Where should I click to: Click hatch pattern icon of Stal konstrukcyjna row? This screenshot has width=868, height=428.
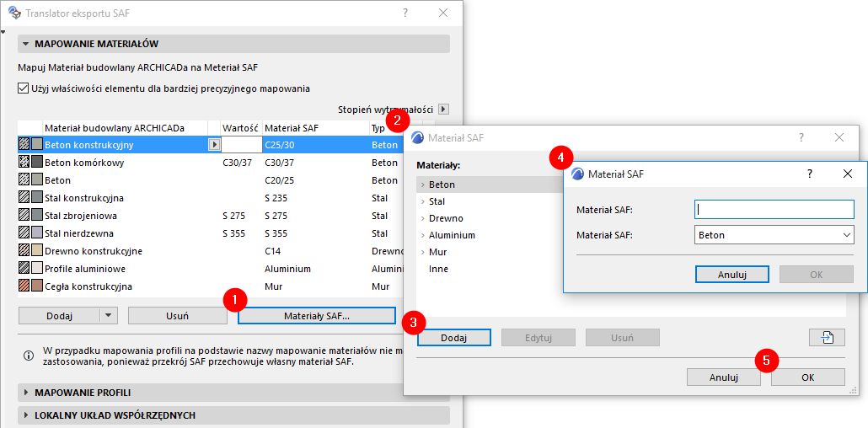pos(24,198)
